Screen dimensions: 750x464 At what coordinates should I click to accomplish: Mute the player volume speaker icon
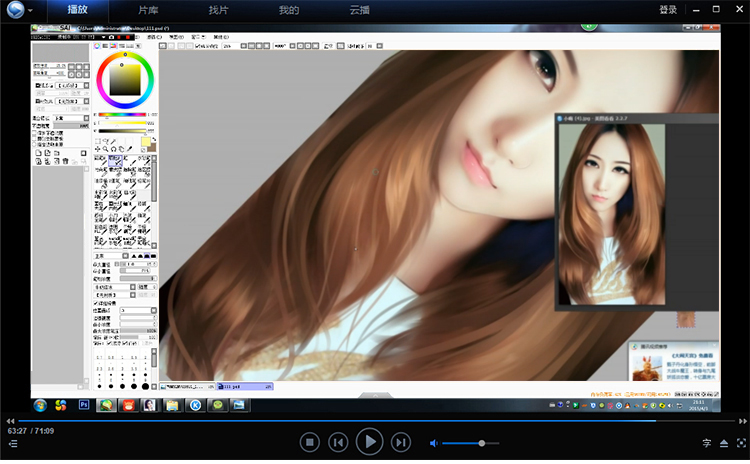click(434, 443)
